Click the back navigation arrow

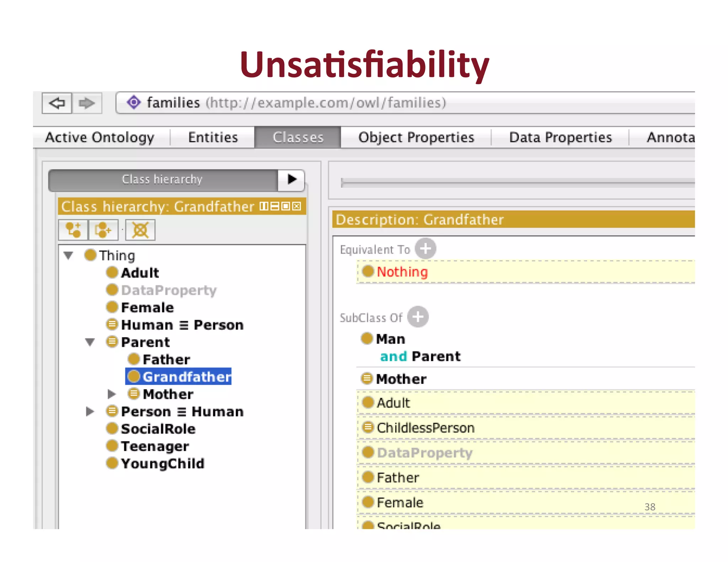point(57,103)
